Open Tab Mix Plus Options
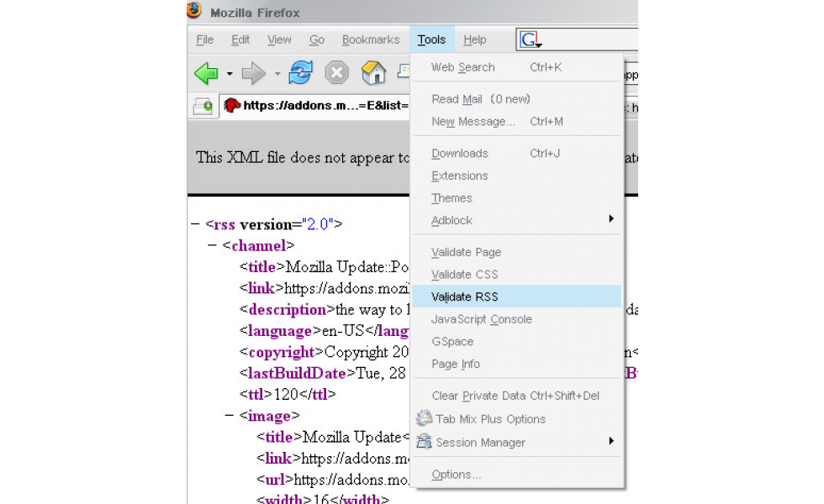 pos(517,419)
